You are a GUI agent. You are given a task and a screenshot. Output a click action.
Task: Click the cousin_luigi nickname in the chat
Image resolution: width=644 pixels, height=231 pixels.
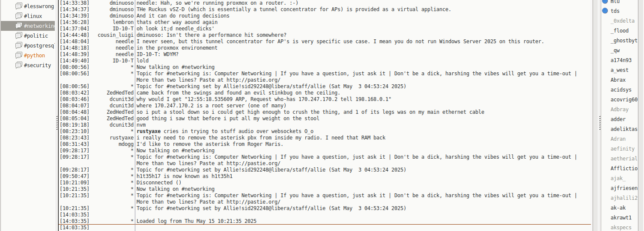(x=116, y=35)
